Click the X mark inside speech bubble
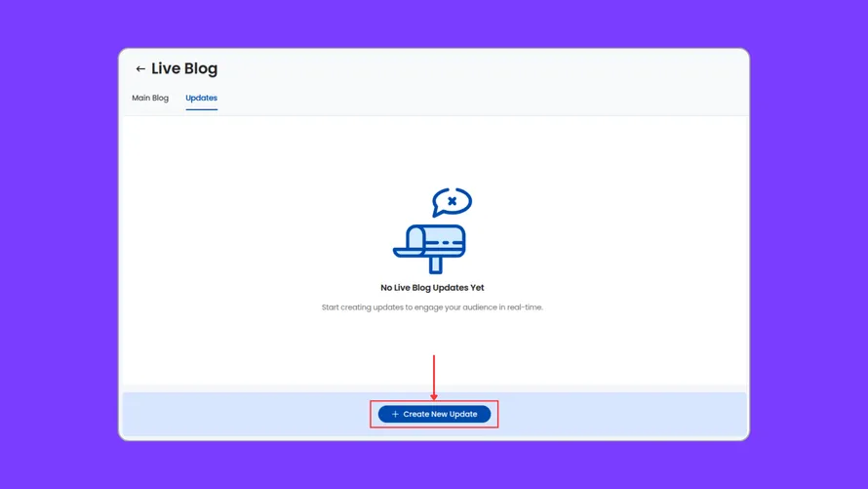868x489 pixels. pos(453,201)
